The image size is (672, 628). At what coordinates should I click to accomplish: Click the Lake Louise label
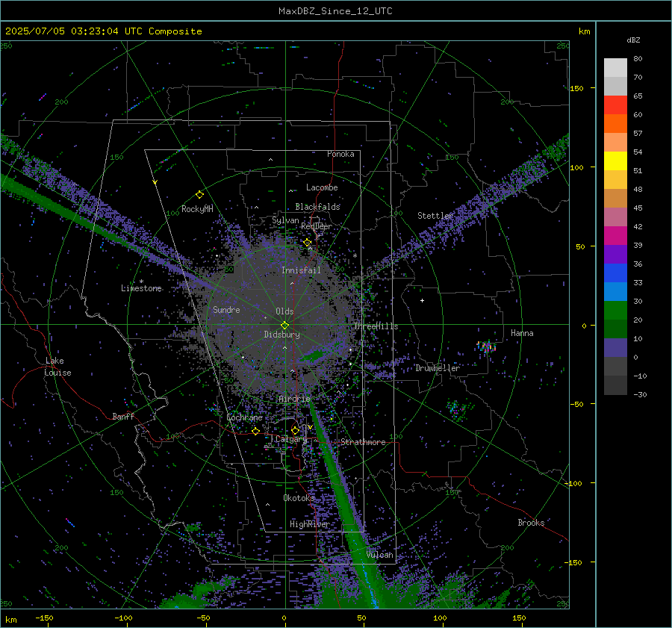(57, 367)
